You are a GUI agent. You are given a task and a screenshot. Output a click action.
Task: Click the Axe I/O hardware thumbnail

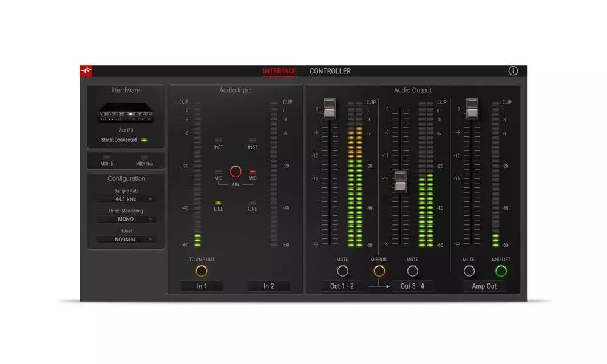(126, 113)
